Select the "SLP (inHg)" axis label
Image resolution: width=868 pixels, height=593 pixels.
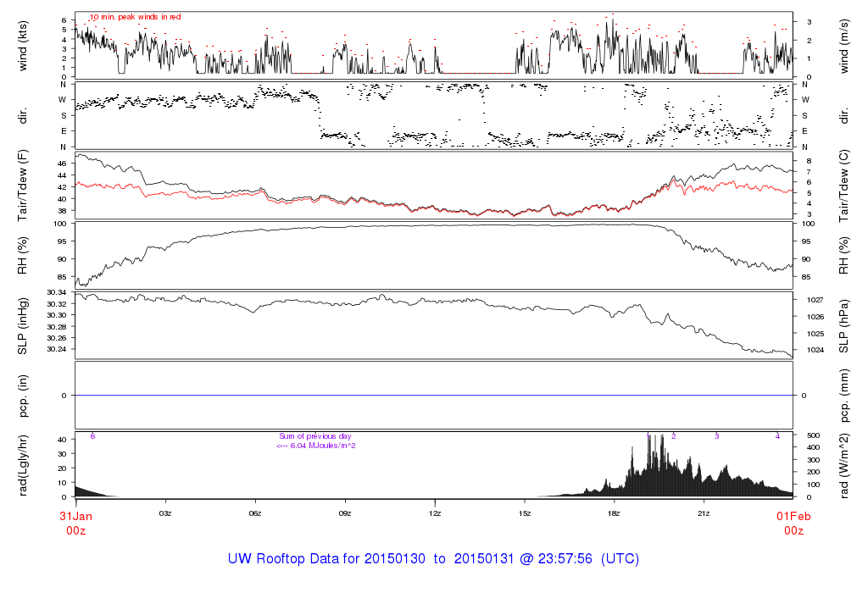(23, 324)
